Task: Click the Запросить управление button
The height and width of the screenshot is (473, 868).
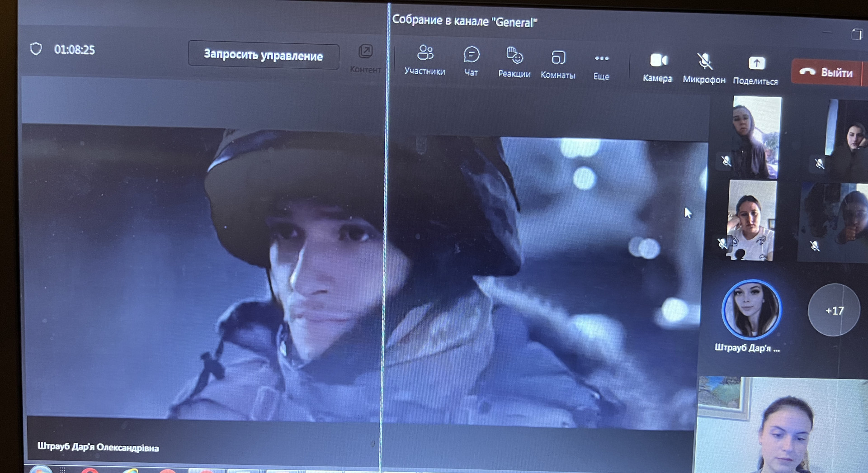Action: [264, 55]
